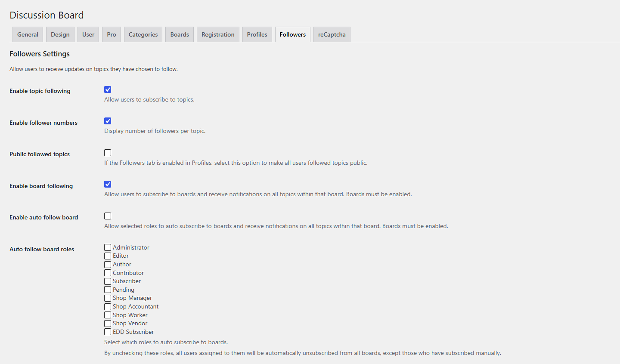Open the Boards tab

pyautogui.click(x=180, y=34)
